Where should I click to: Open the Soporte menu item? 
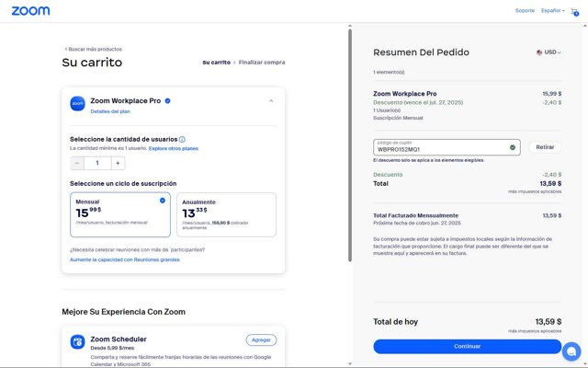click(525, 11)
